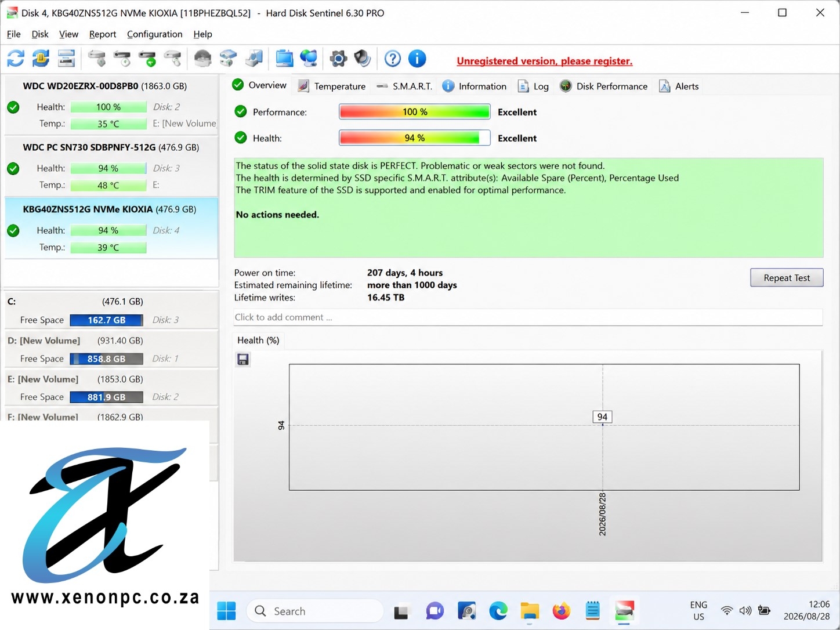The image size is (840, 630).
Task: Click the '207 days, 4 hours' power on value
Action: [405, 273]
